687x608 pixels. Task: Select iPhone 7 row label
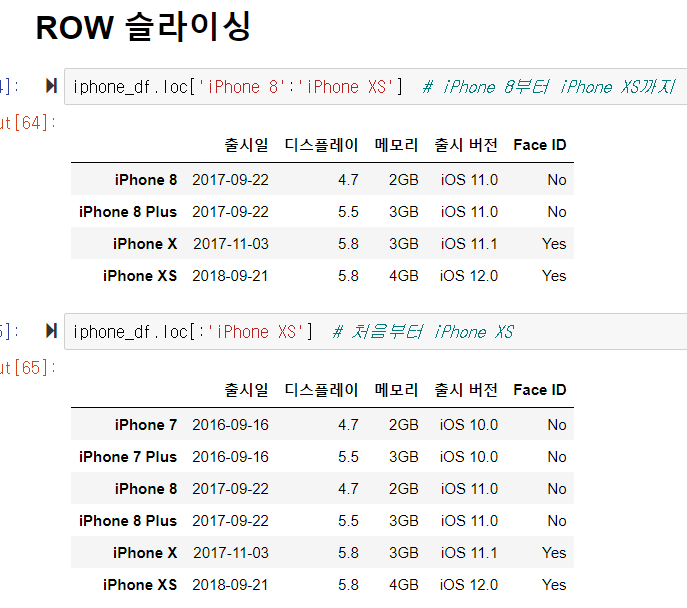coord(146,424)
